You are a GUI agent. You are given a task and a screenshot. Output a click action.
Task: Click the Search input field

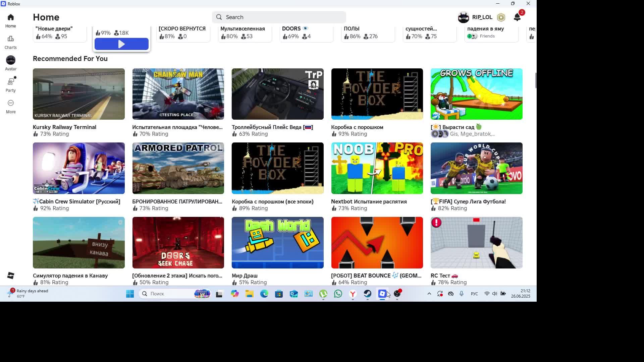click(279, 17)
